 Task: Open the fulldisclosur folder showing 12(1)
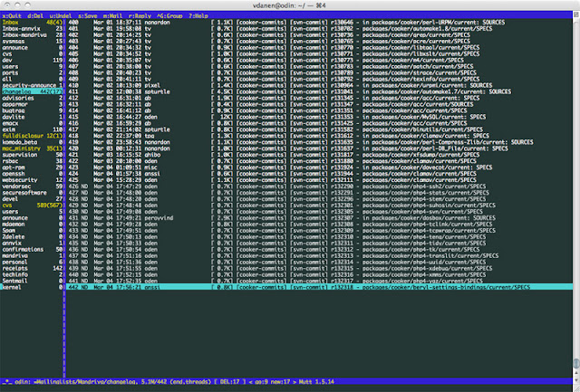32,136
